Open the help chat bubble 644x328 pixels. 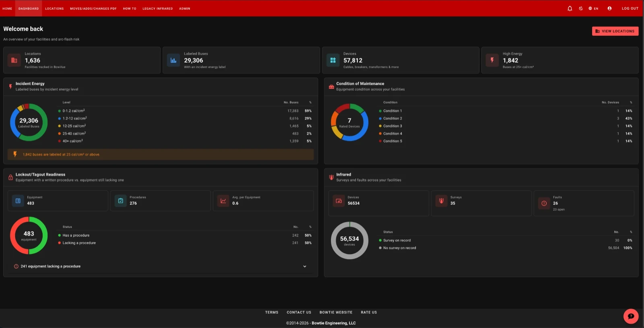tap(631, 316)
